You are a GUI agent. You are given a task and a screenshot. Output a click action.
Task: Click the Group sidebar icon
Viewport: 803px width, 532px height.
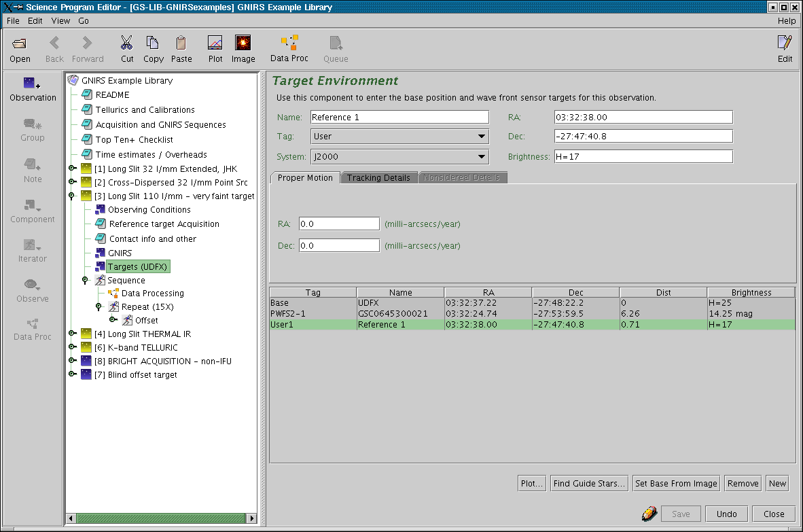pos(32,124)
